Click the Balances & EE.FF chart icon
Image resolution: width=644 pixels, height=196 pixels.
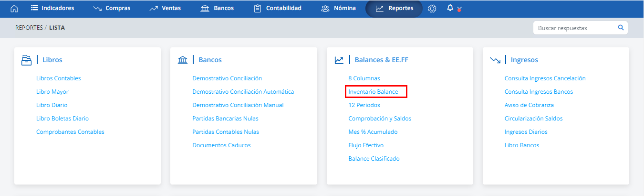coord(339,60)
